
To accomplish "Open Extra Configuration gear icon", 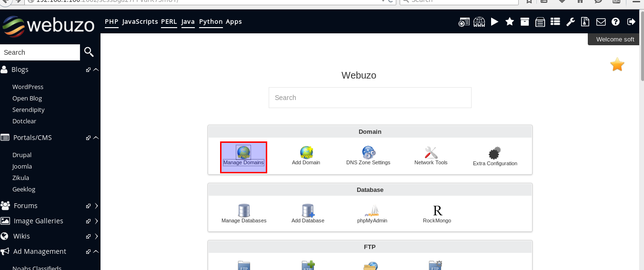I will pyautogui.click(x=495, y=156).
